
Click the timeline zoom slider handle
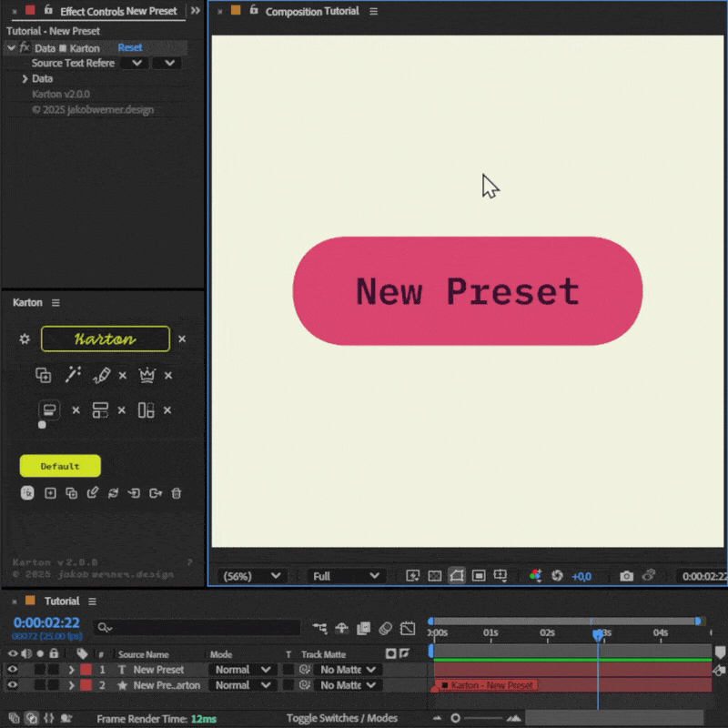pos(456,718)
